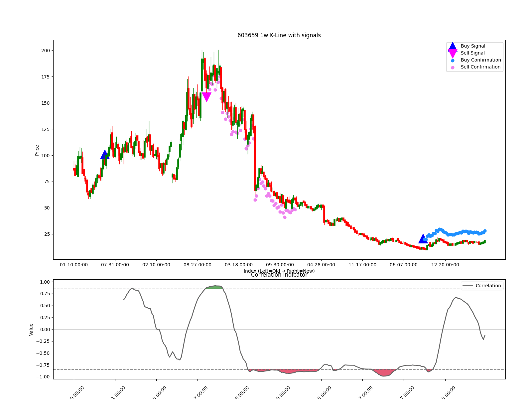
Task: Click the '0.50' correlation tick label
Action: point(45,306)
